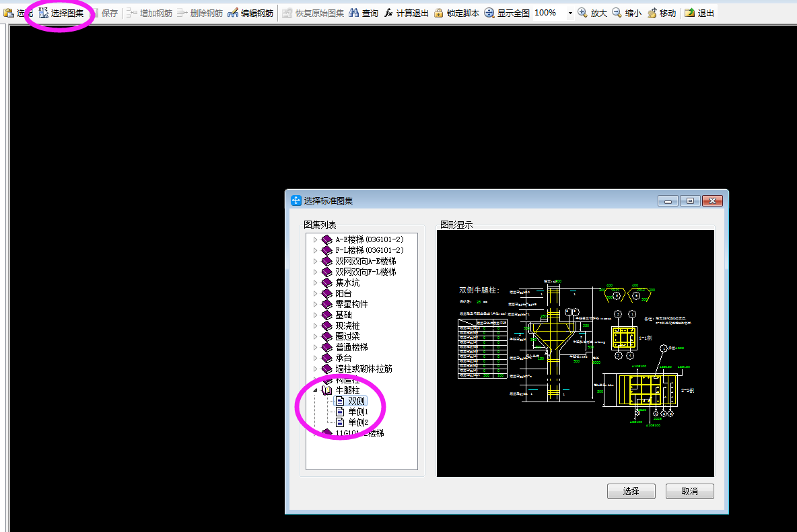Click the 增加钢筋 toolbar icon
The height and width of the screenshot is (532, 797).
[132, 13]
